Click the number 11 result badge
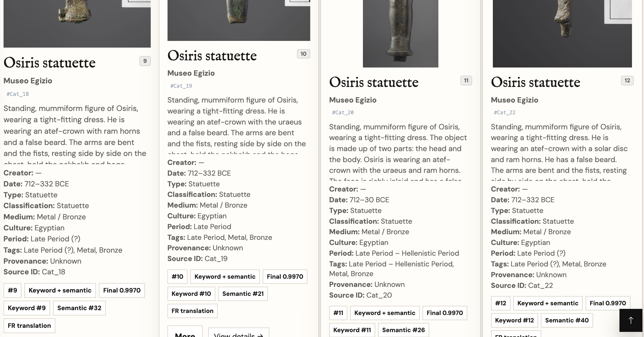644x337 pixels. click(x=466, y=81)
